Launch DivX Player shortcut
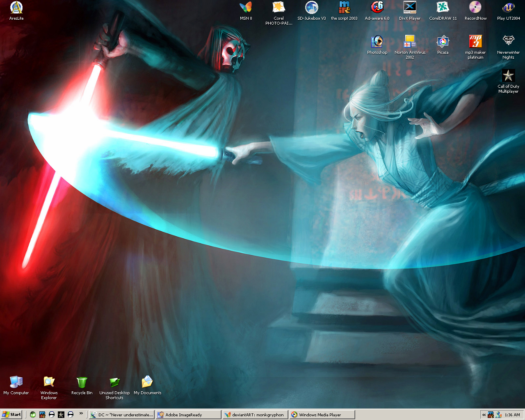 pyautogui.click(x=410, y=11)
